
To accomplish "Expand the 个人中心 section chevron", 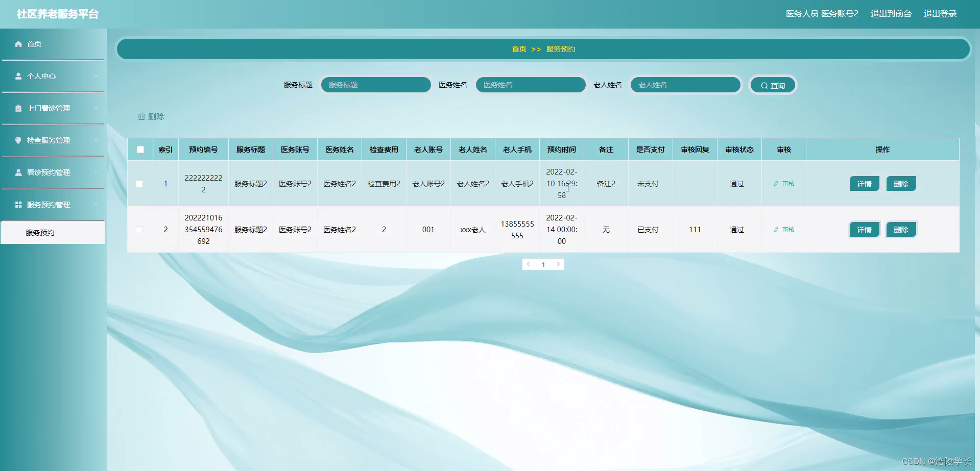I will (x=97, y=76).
